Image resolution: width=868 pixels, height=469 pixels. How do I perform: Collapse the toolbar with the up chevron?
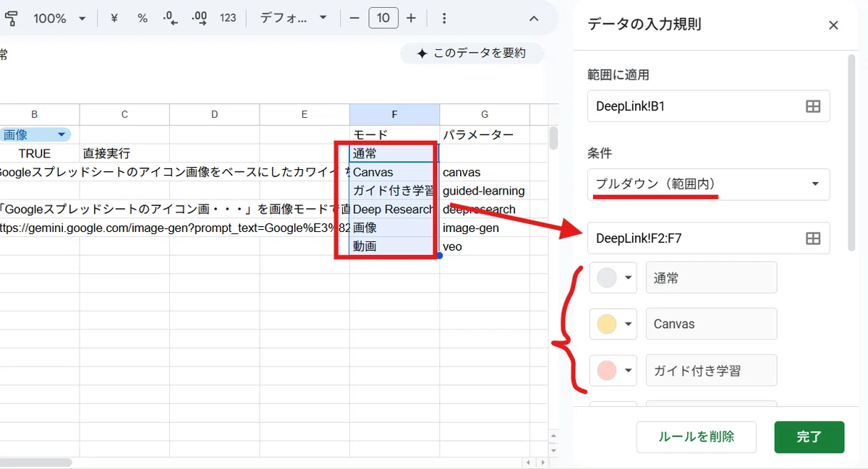tap(534, 18)
